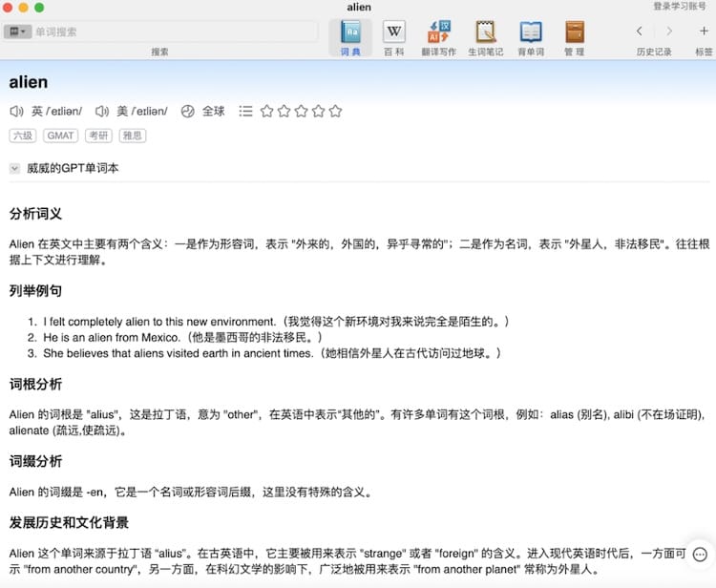Play American pronunciation speaker icon
The width and height of the screenshot is (716, 588).
pos(102,111)
